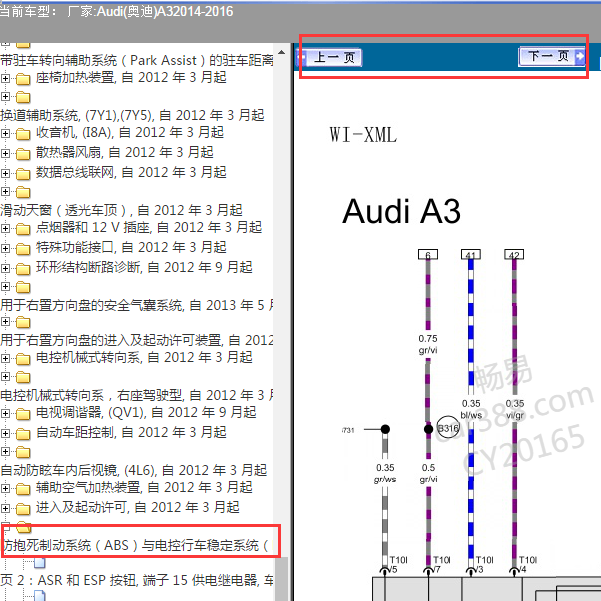Select 用于右置方向盘的安全气囊系统 entry
This screenshot has height=601, width=601.
[x=137, y=305]
